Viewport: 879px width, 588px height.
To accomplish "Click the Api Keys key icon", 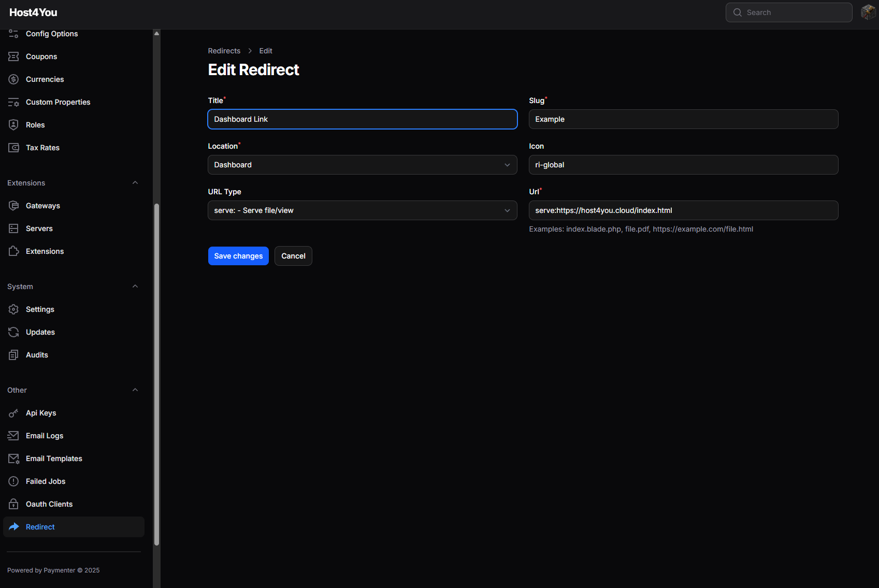I will [13, 413].
